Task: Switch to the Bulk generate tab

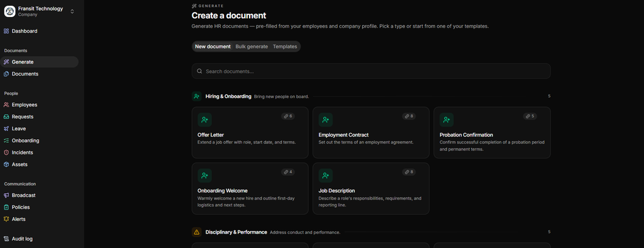Action: [x=252, y=47]
